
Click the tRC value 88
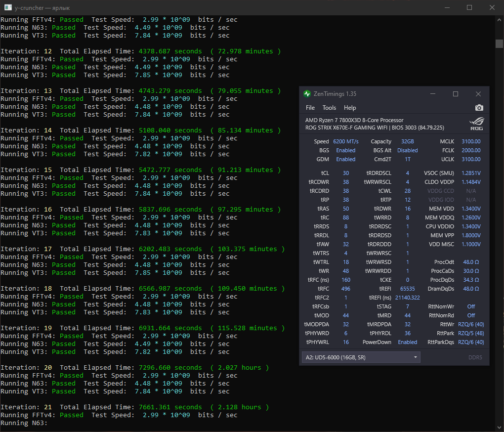point(346,217)
